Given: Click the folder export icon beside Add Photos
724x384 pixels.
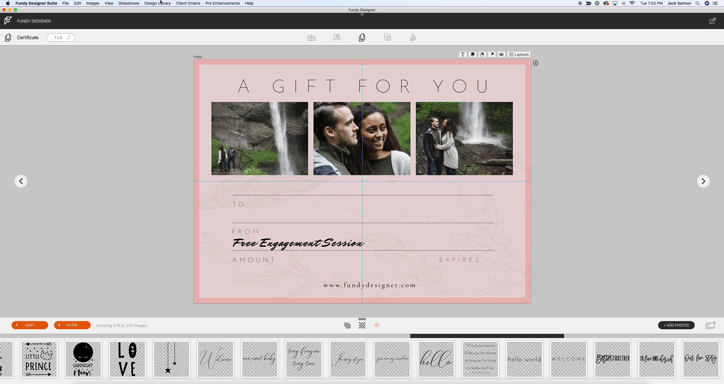Looking at the screenshot, I should pos(711,325).
